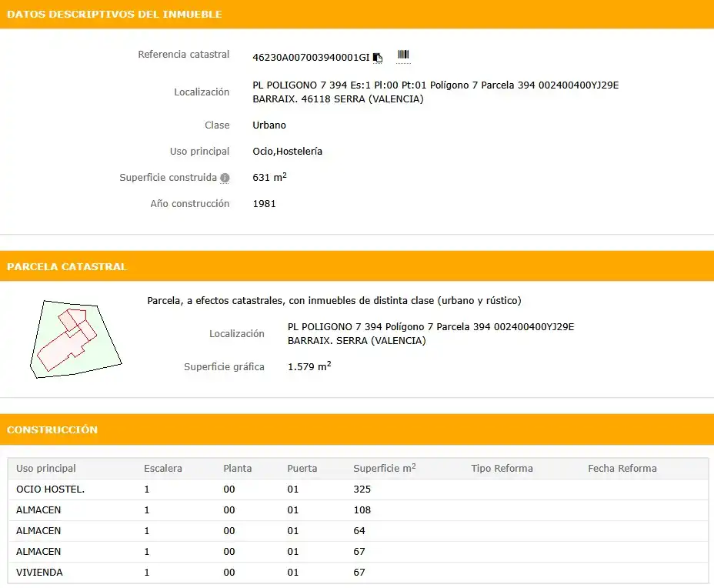Click the 'Escalera' column header

[x=163, y=468]
